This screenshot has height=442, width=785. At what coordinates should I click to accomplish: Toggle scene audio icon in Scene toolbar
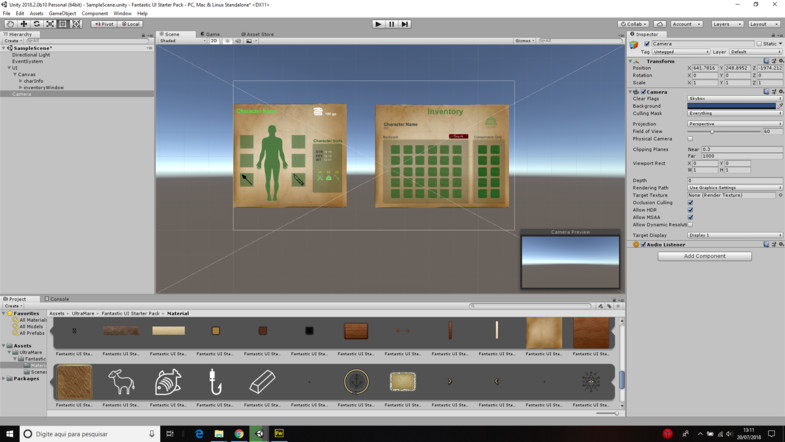click(238, 41)
